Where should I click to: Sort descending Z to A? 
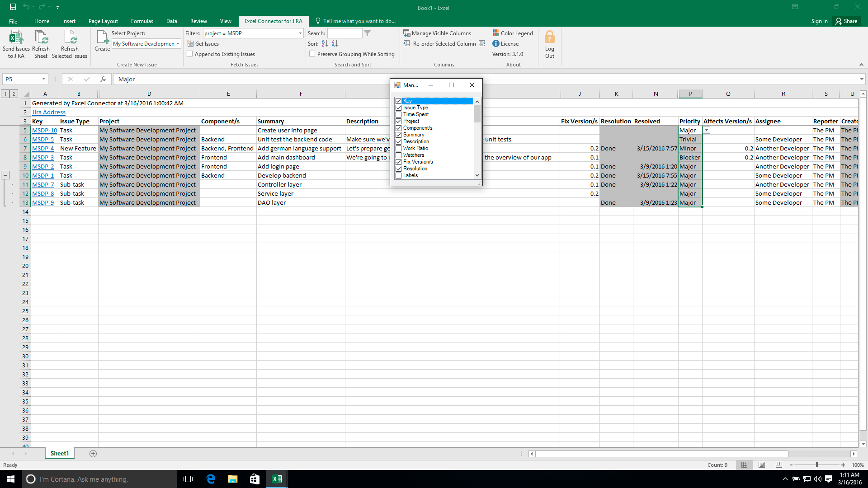point(335,43)
